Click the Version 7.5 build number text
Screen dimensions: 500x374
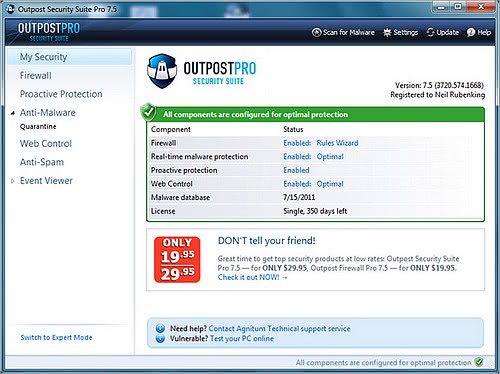(x=439, y=85)
